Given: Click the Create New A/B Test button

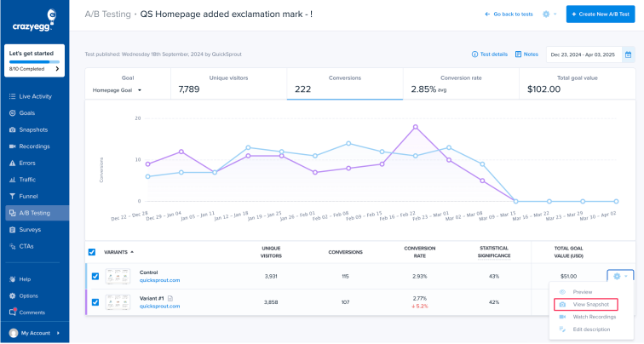Looking at the screenshot, I should point(601,14).
